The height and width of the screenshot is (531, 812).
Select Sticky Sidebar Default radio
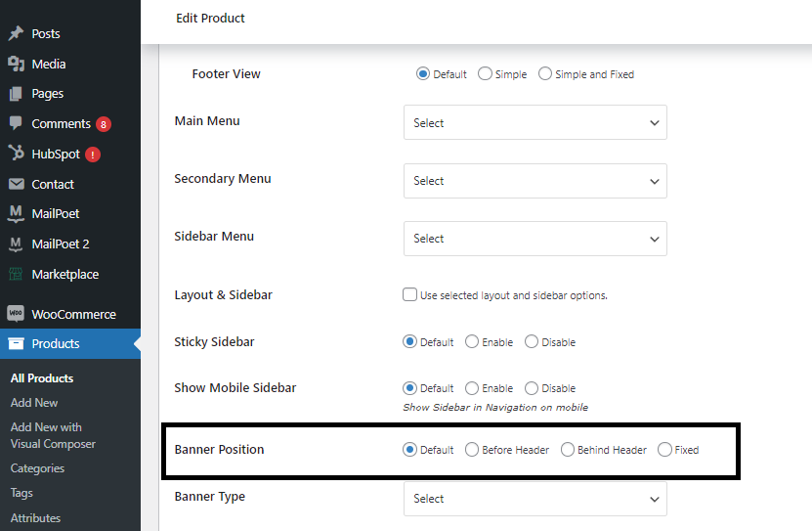pyautogui.click(x=409, y=341)
